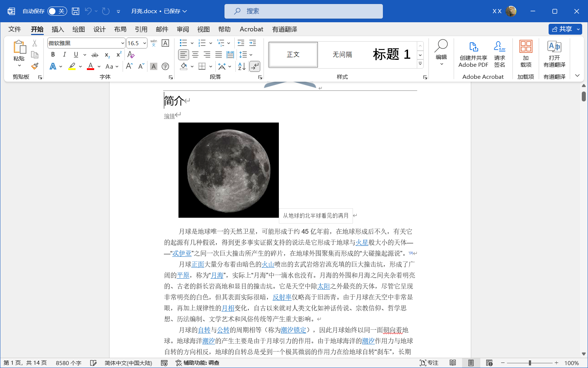Apply strikethrough to text
This screenshot has width=588, height=368.
[95, 54]
